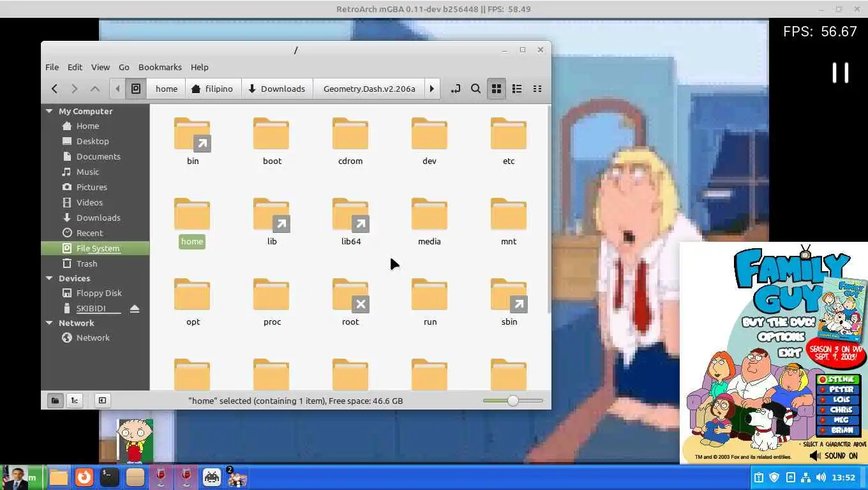
Task: Collapse the Devices sidebar section
Action: (49, 278)
